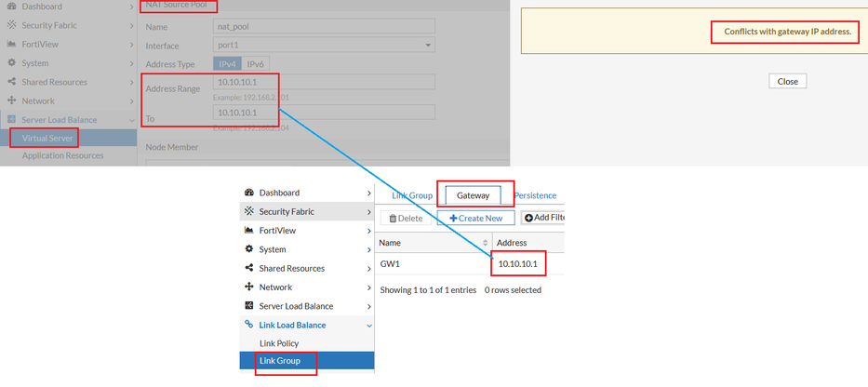868x387 pixels.
Task: Click the Security Fabric label in the lower sidebar
Action: pos(287,211)
